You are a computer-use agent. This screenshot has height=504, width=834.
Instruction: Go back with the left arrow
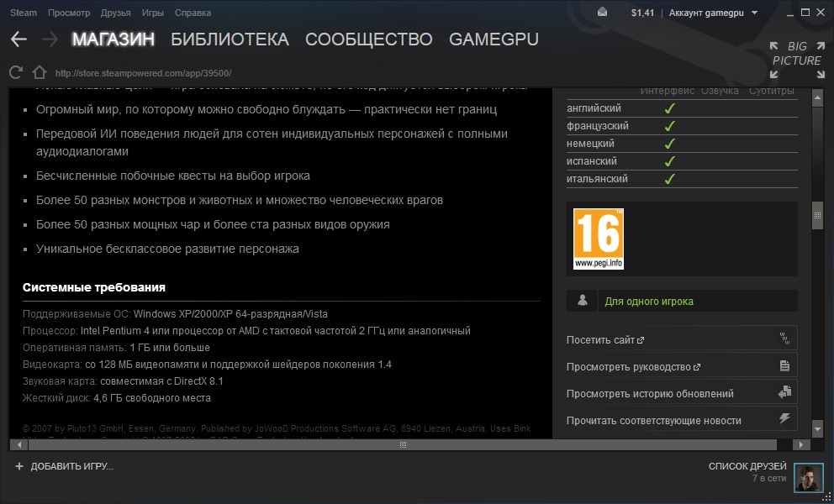[x=18, y=39]
